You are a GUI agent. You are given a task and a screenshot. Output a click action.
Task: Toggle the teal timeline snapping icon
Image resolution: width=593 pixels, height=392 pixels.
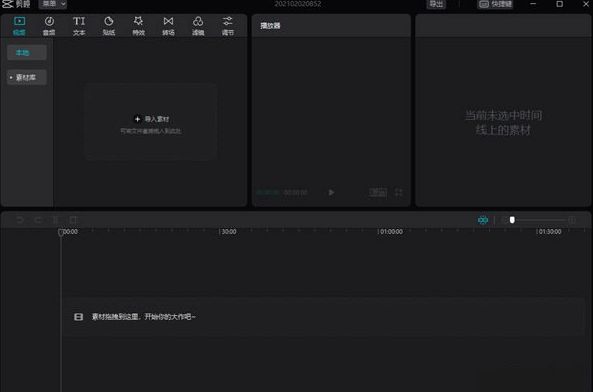(483, 220)
